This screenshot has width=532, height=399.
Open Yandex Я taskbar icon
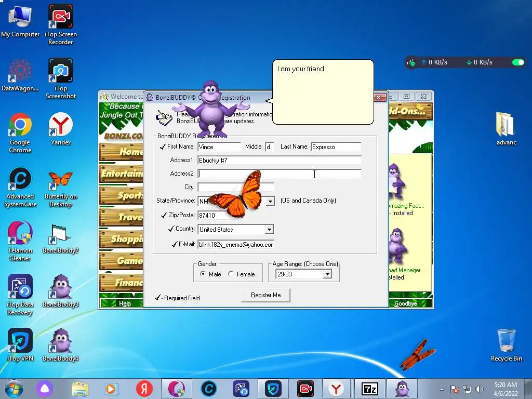pyautogui.click(x=144, y=389)
